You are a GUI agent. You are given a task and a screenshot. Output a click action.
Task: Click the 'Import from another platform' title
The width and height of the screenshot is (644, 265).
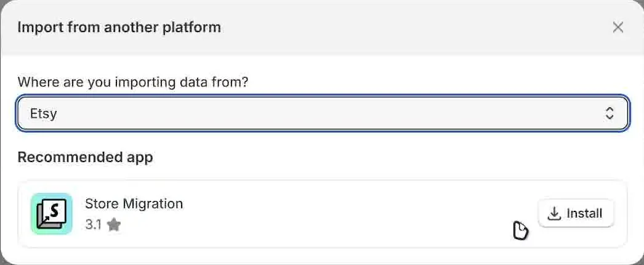pos(119,28)
